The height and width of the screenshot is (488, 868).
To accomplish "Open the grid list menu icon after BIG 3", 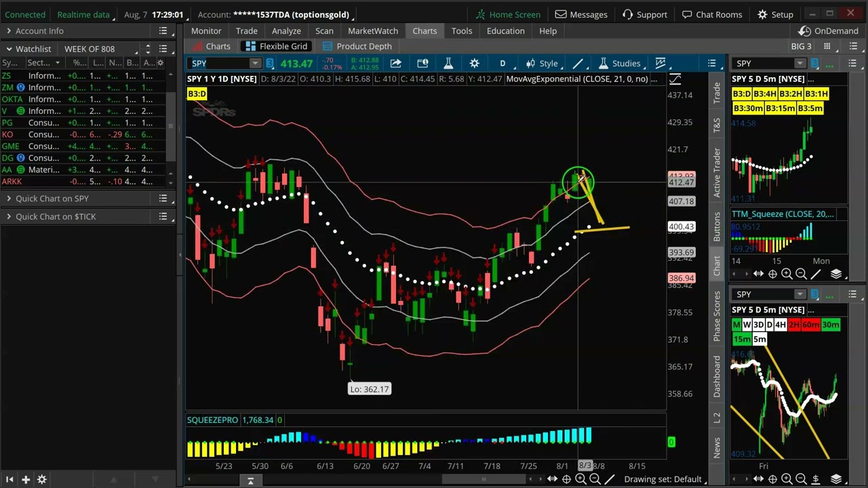I will (x=852, y=46).
